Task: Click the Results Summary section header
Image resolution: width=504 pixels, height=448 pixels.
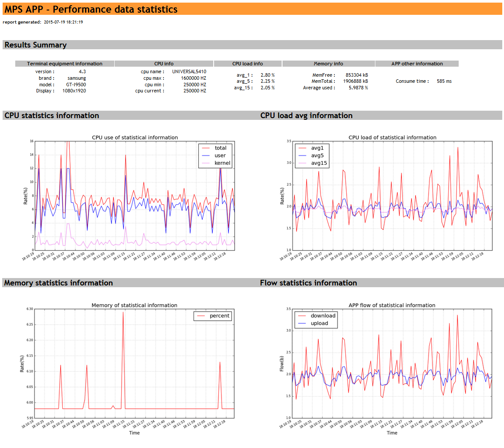Action: pyautogui.click(x=36, y=45)
